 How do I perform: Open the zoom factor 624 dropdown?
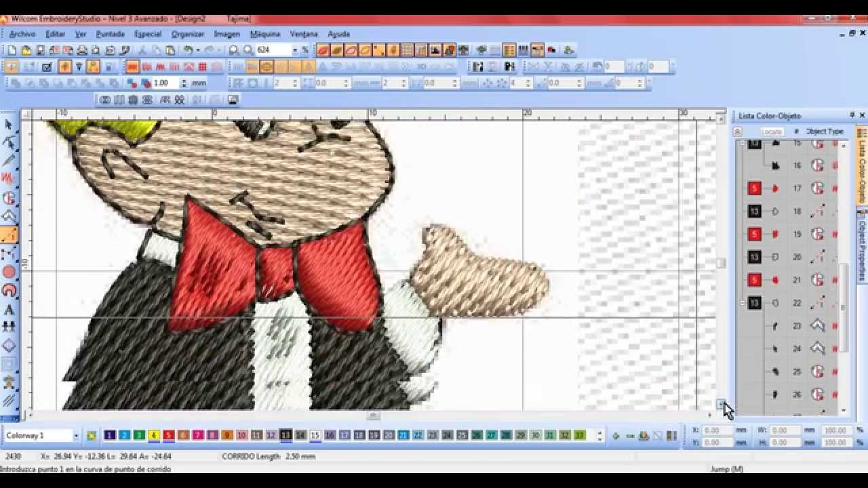[x=295, y=50]
